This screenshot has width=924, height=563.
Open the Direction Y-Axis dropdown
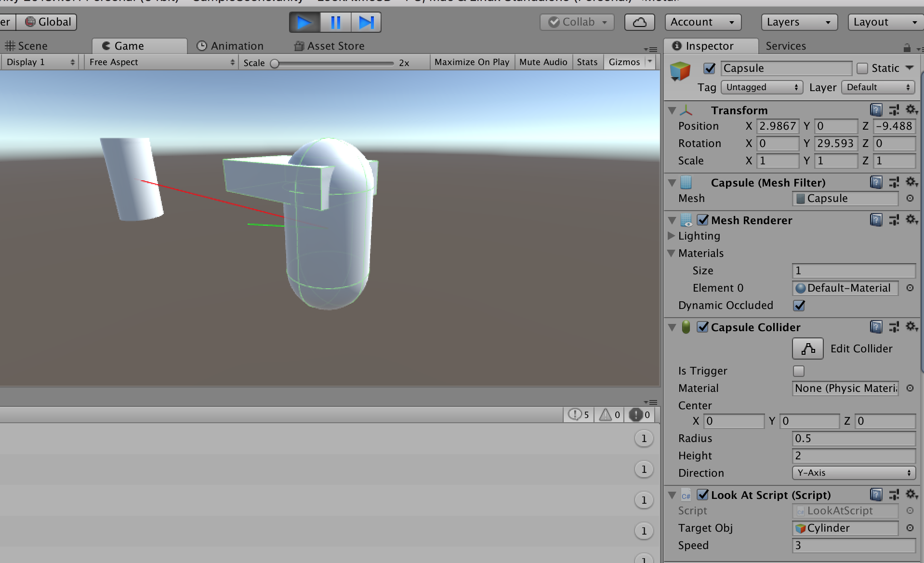(x=854, y=473)
